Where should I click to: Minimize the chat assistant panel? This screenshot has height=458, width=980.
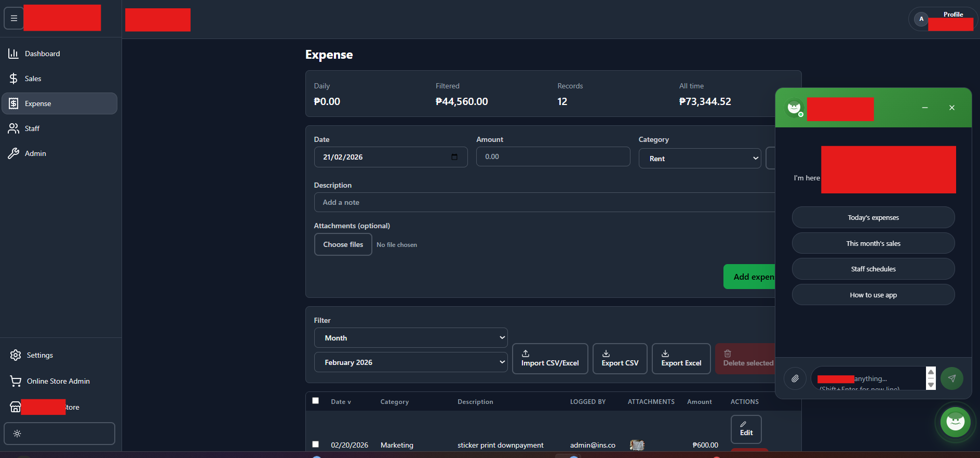(924, 108)
